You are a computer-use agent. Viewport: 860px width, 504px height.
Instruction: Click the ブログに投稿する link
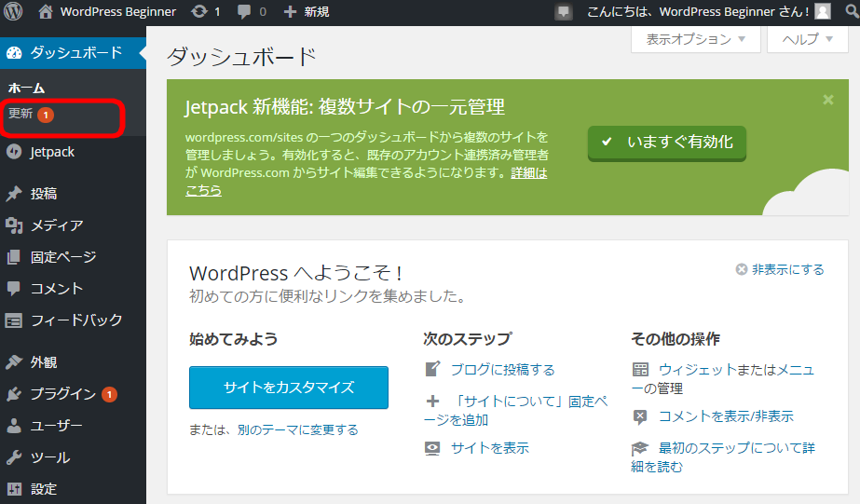(502, 370)
